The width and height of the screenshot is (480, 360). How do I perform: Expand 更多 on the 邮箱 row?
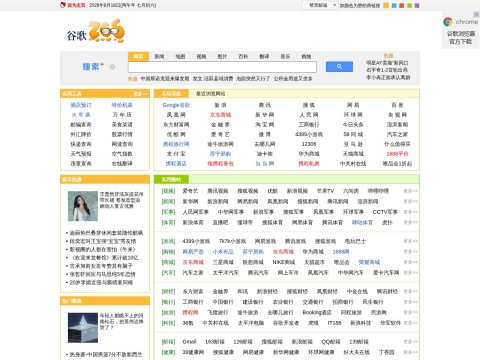click(x=410, y=342)
